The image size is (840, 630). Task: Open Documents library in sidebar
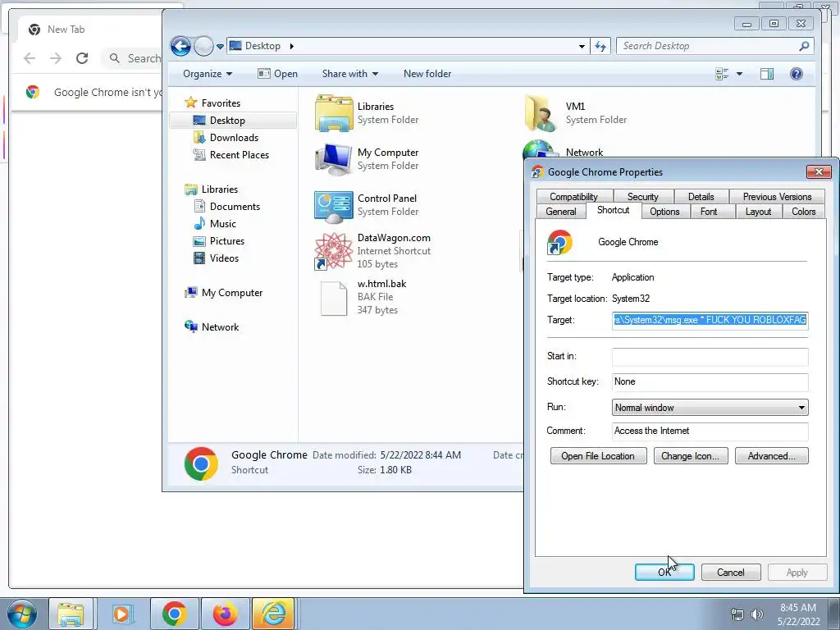point(226,207)
